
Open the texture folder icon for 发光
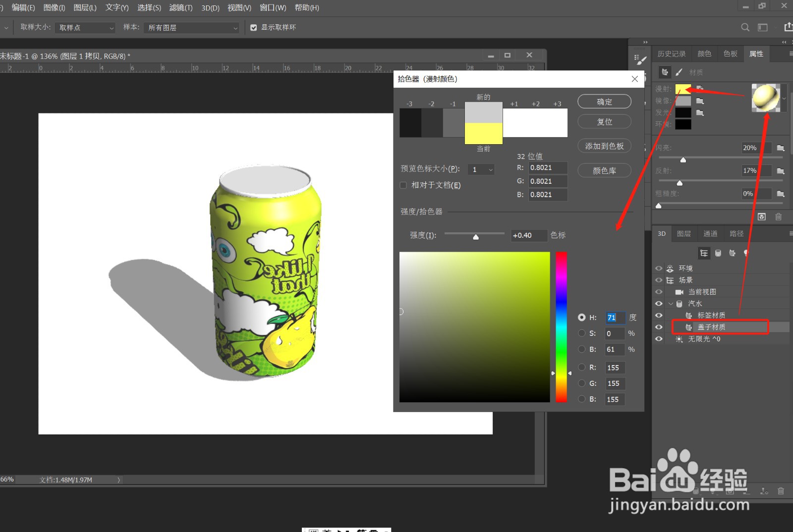tap(700, 113)
